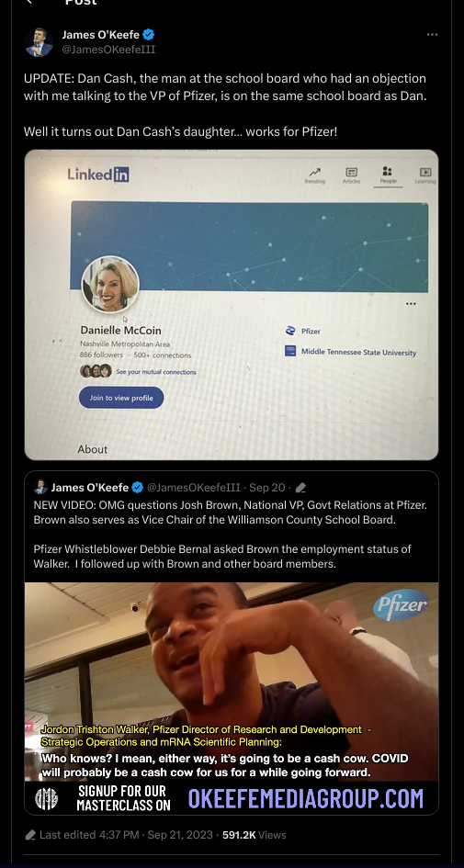Click the Pfizer company entry on profile
This screenshot has height=868, width=464.
coord(302,331)
